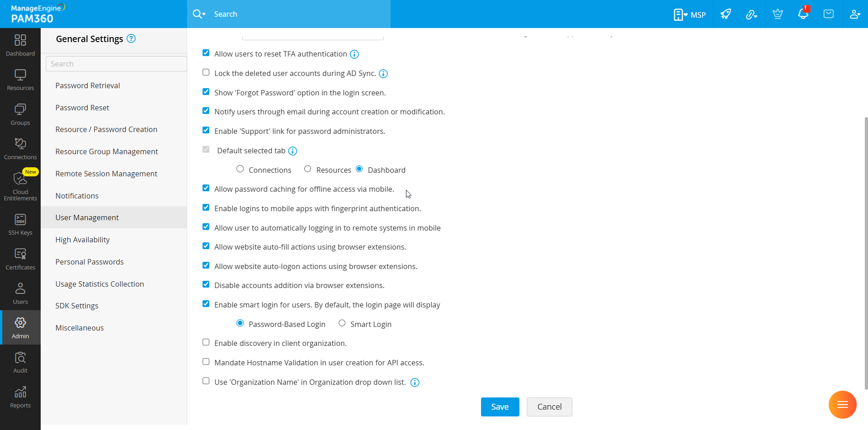Enable 'Enable discovery in client organization'
This screenshot has height=430, width=868.
(206, 342)
